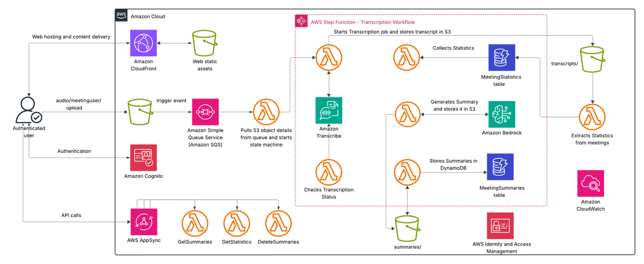This screenshot has height=264, width=644.
Task: Click the pink AppSync icon
Action: tap(144, 222)
